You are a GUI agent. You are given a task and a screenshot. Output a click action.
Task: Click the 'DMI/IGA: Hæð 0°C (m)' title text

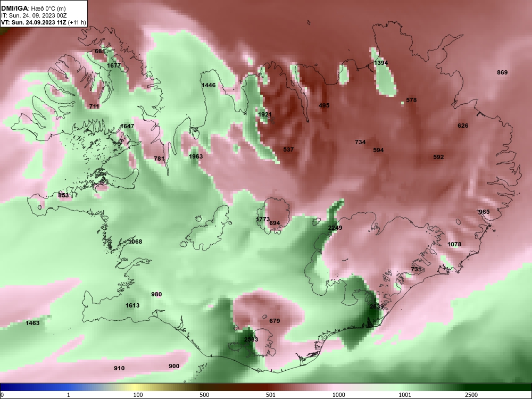(x=33, y=9)
